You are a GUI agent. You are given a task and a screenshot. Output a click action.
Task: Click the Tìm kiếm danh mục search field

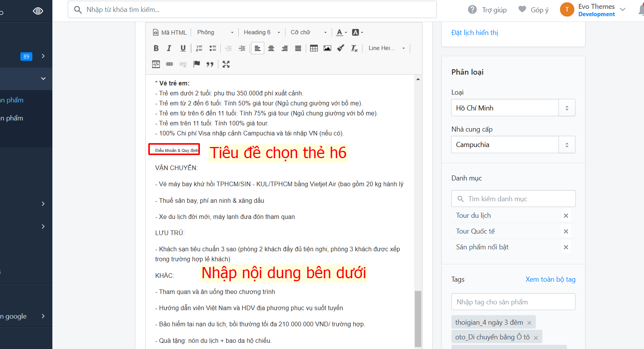[513, 199]
